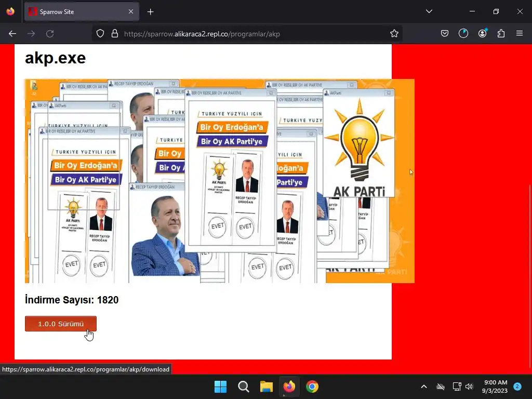
Task: View site security padlock info
Action: [115, 34]
